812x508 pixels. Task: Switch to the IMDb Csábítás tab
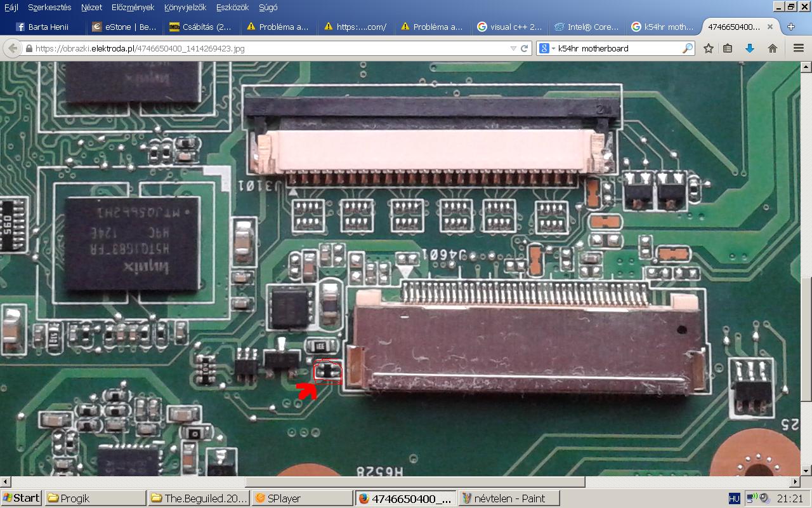coord(201,27)
